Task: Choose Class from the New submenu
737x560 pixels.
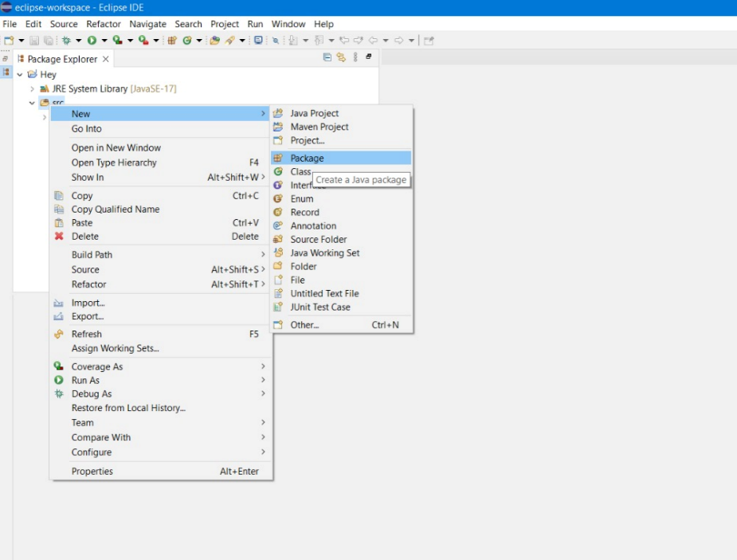Action: point(300,171)
